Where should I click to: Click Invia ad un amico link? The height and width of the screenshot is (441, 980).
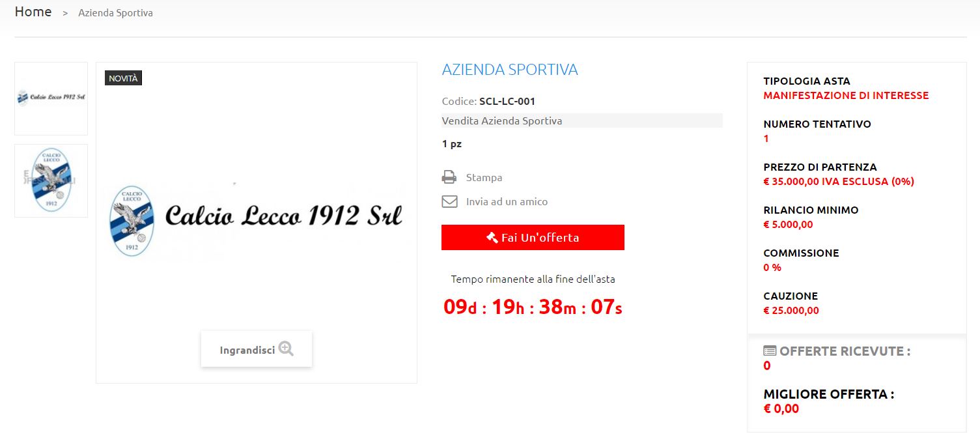507,201
